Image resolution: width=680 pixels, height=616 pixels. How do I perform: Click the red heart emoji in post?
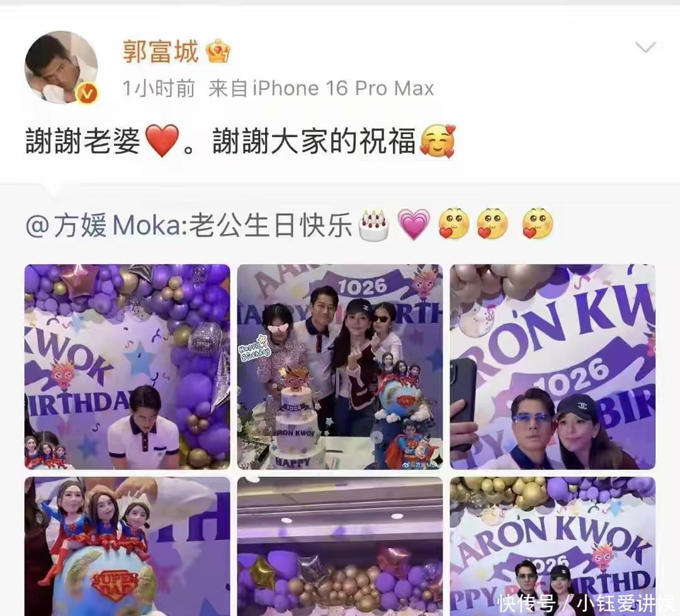(x=161, y=140)
